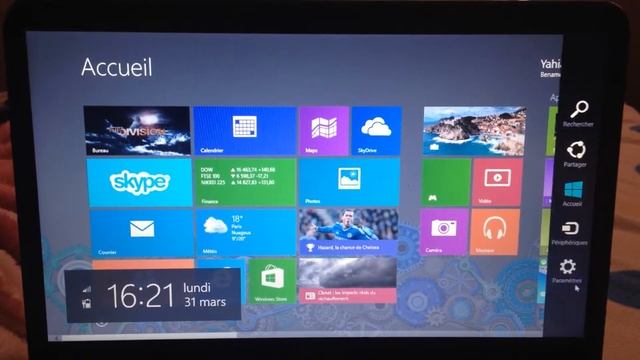
Task: Open the coastal travel photo tile
Action: tap(474, 131)
